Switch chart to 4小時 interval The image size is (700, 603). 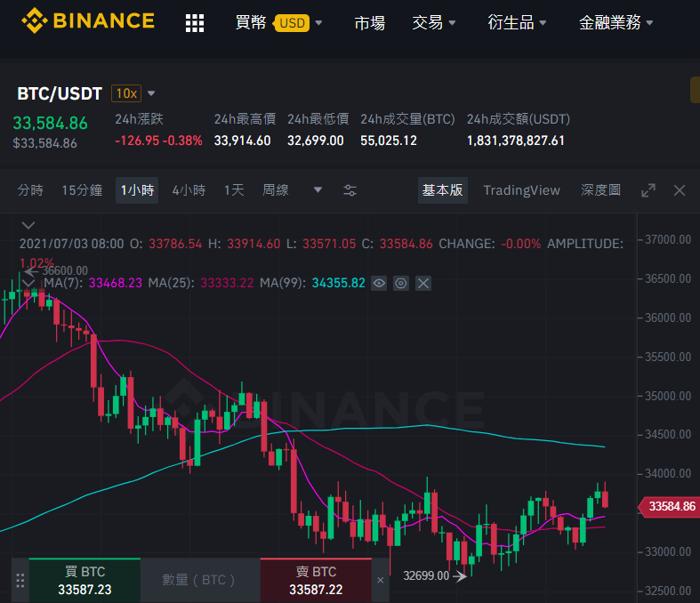click(189, 190)
